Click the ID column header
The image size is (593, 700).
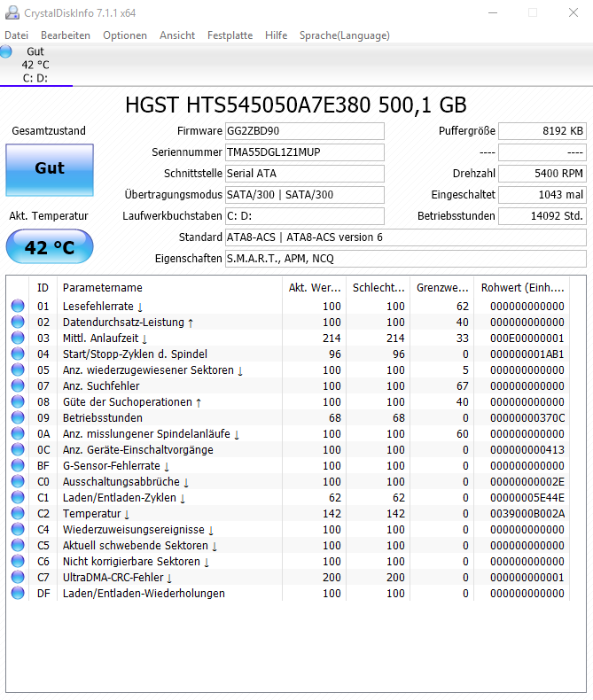point(43,287)
